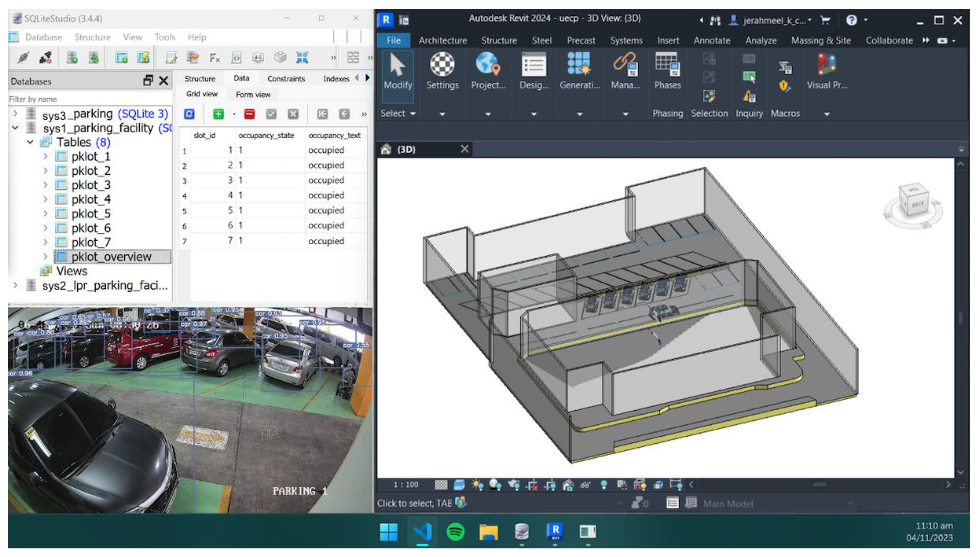Open the Architecture ribbon tab

pyautogui.click(x=442, y=40)
